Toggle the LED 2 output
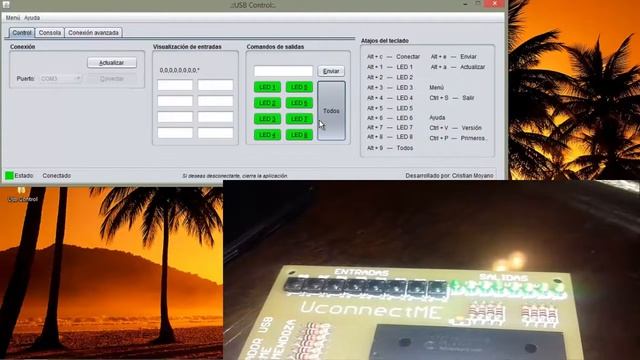640x360 pixels. 267,103
